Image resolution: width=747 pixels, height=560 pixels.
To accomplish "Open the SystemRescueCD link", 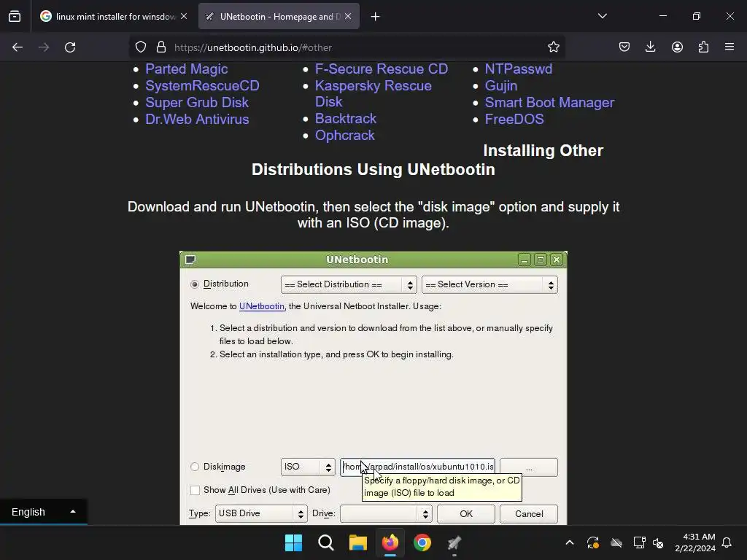I will click(x=203, y=86).
